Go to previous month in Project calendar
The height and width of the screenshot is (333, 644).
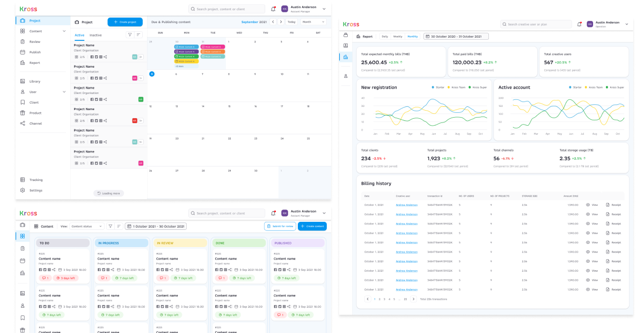click(273, 22)
